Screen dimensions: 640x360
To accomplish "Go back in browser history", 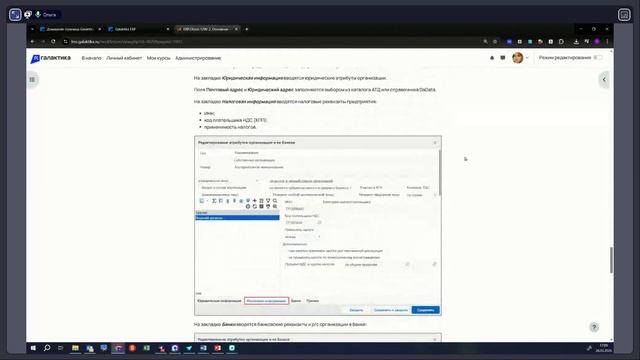I will coord(33,42).
